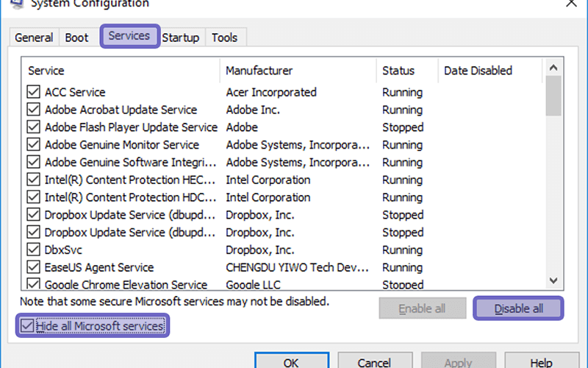Uncheck the ACC Service checkbox
588x368 pixels.
point(33,92)
